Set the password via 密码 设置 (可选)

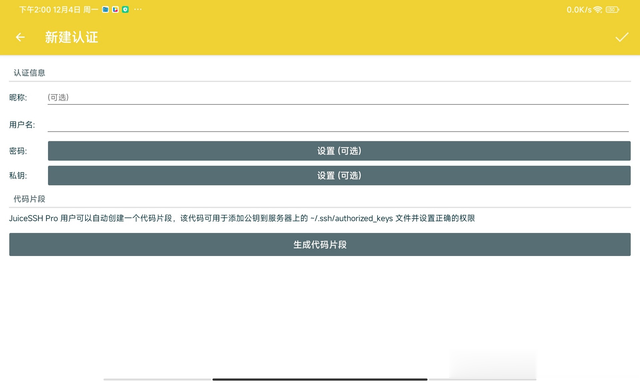339,151
